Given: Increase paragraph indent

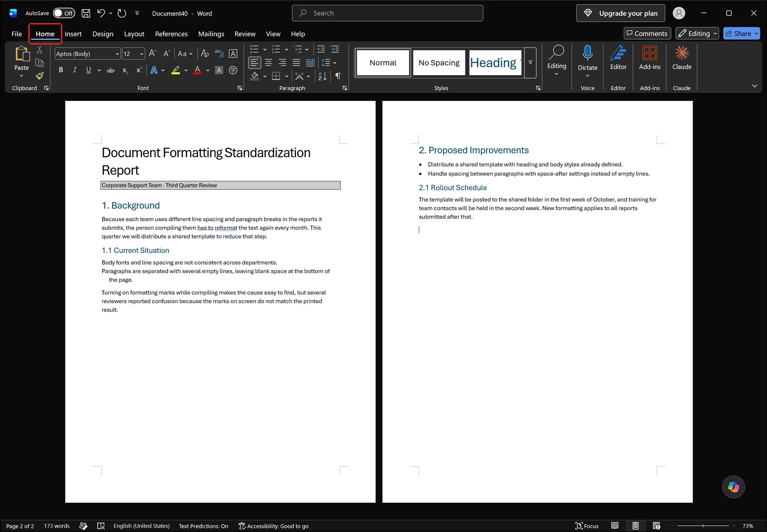Looking at the screenshot, I should pos(335,49).
